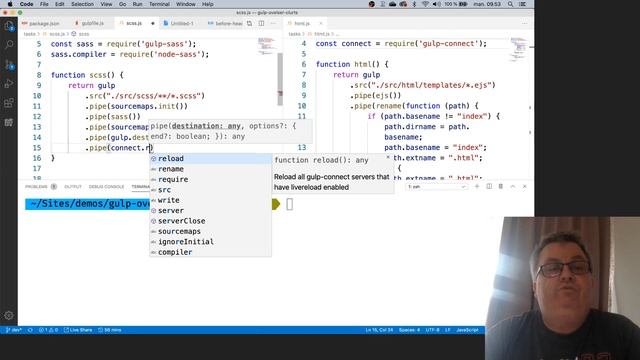Open the sixth activity bar icon below Extensions
The height and width of the screenshot is (360, 640).
(x=9, y=122)
